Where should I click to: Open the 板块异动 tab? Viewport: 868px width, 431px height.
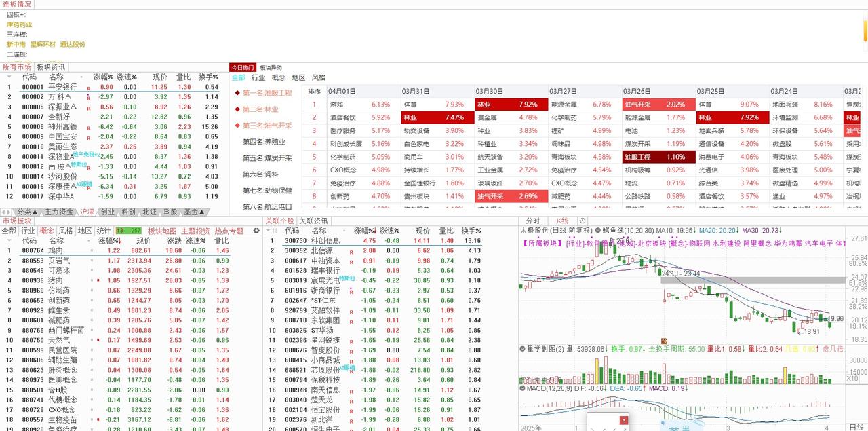point(271,67)
